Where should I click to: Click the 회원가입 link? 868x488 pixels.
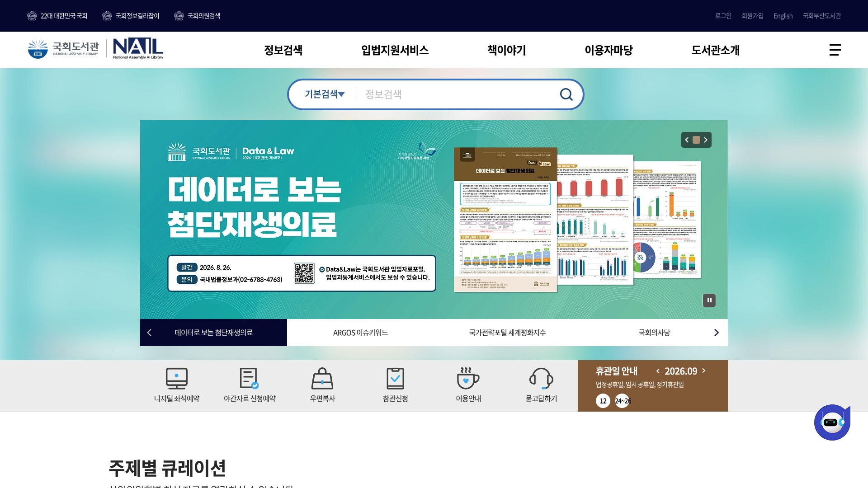(x=752, y=16)
